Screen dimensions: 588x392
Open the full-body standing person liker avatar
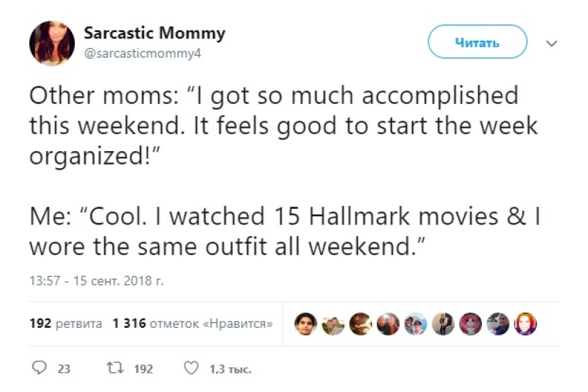[443, 324]
